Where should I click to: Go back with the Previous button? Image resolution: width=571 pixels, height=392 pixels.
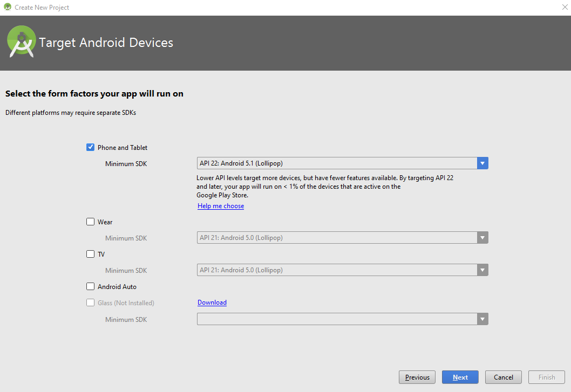point(417,377)
